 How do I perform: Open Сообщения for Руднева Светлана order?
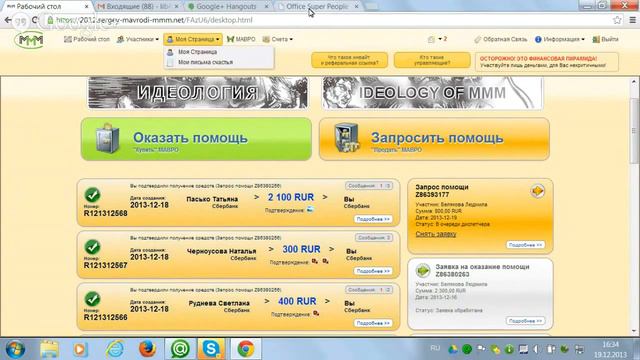(369, 290)
